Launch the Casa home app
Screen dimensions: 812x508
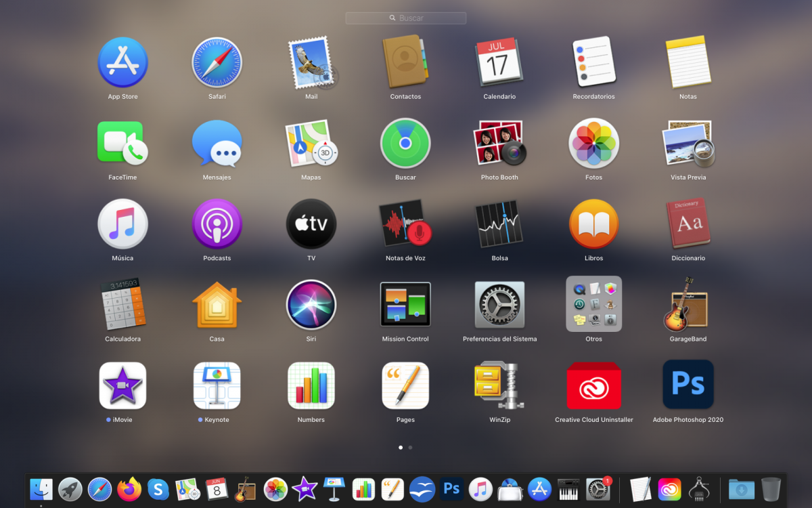(217, 304)
